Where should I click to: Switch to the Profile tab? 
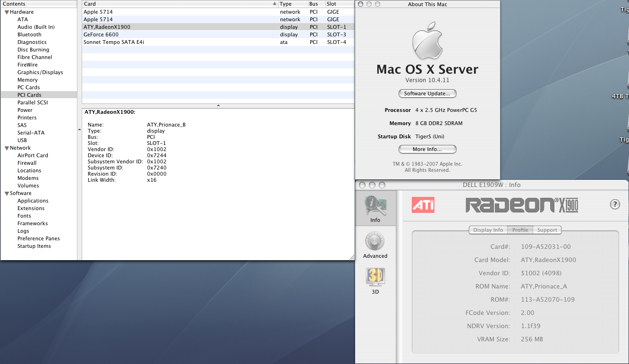[520, 230]
